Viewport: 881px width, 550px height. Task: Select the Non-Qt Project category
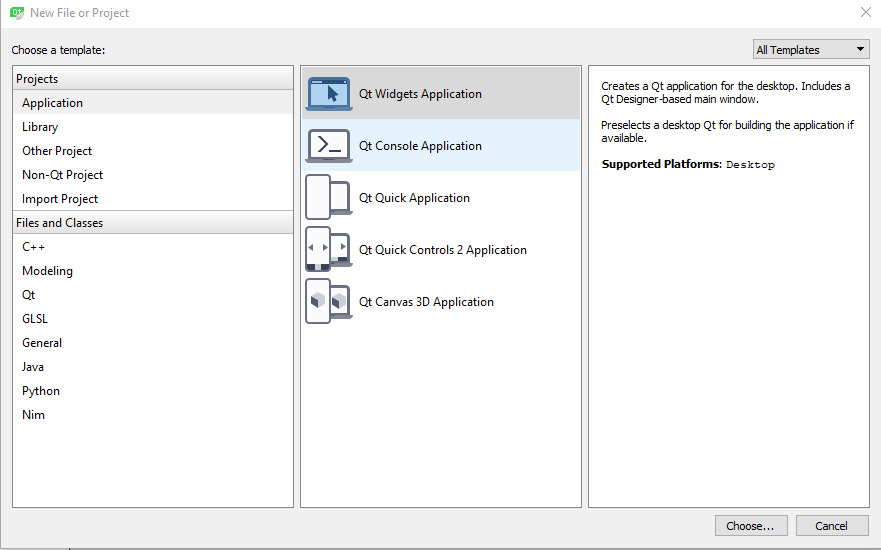click(153, 175)
